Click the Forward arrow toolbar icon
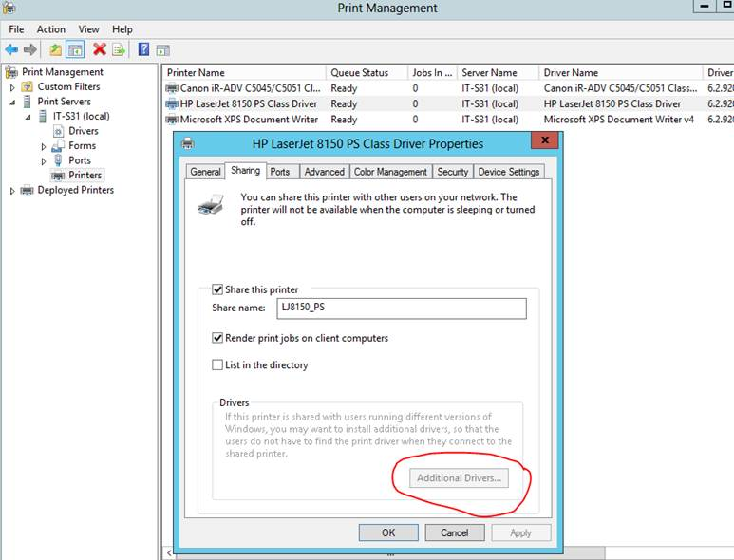The width and height of the screenshot is (734, 560). pyautogui.click(x=30, y=49)
